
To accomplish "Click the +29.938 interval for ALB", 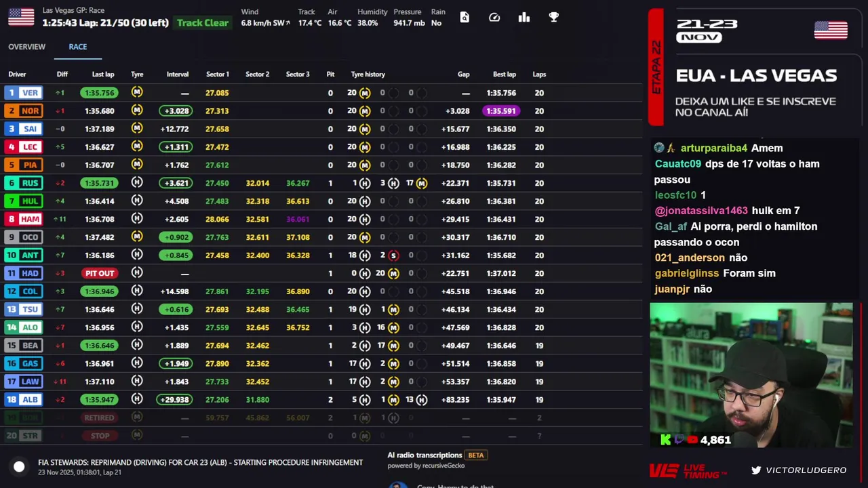I will point(174,400).
